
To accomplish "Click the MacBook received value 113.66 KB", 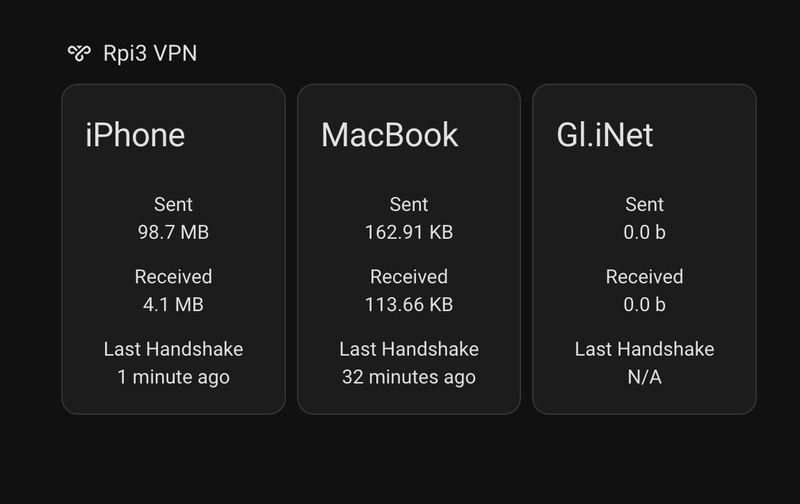I will (409, 304).
